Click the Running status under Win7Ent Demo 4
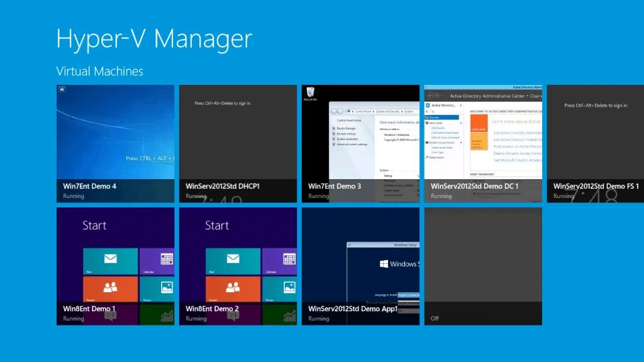The image size is (644, 362). point(74,196)
